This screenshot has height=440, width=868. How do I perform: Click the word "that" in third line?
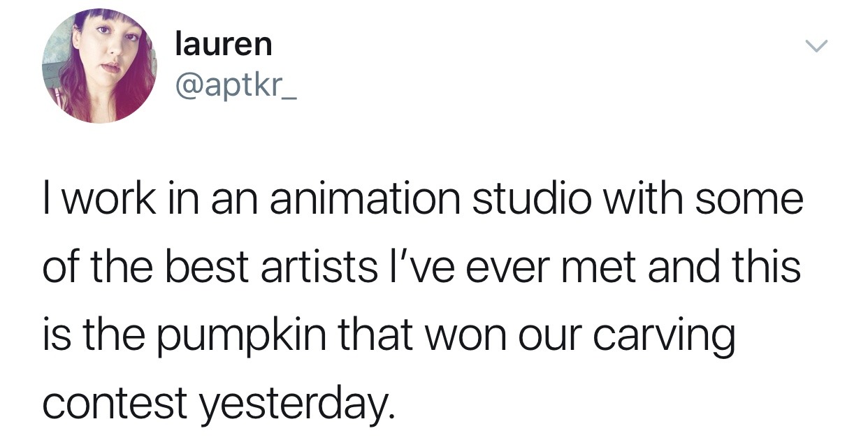pyautogui.click(x=376, y=335)
